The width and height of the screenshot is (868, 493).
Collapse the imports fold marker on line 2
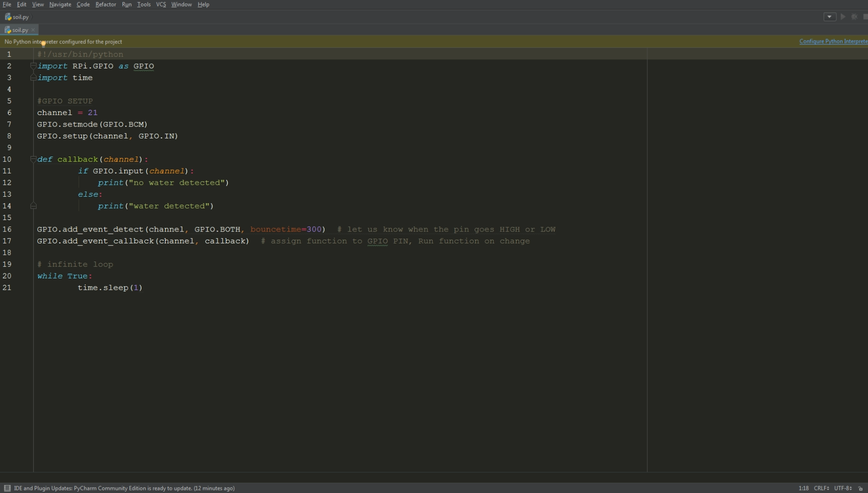(x=33, y=66)
